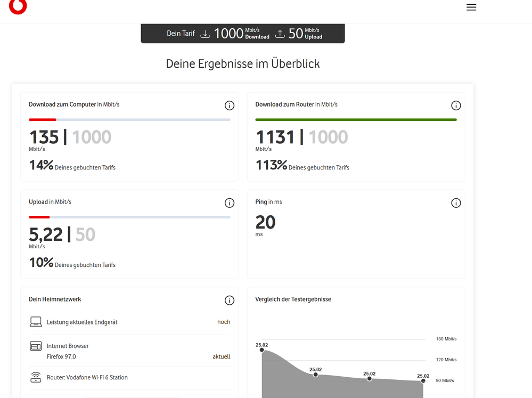
Task: Click the status 'hoch'
Action: (x=224, y=322)
